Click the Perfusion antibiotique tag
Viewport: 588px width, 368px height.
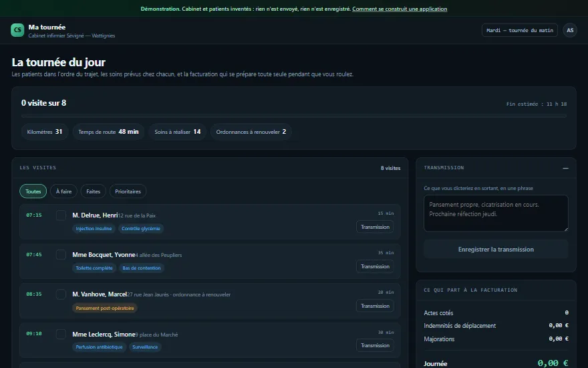coord(99,347)
